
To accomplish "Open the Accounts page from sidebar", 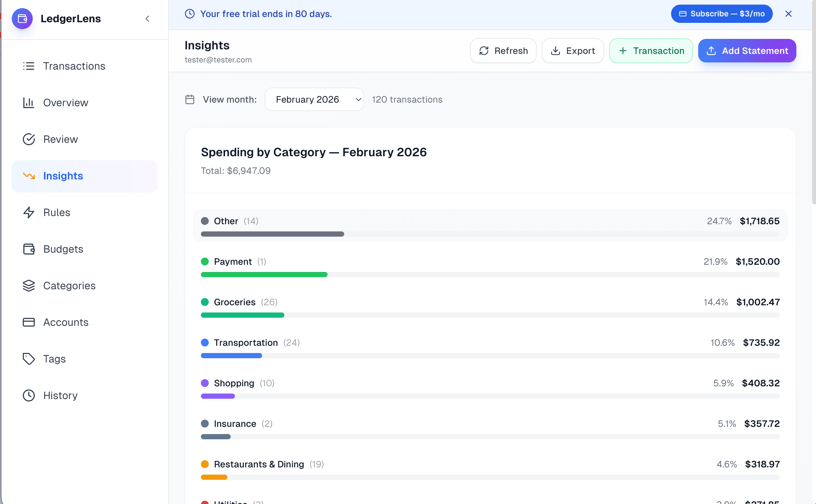I will 66,322.
